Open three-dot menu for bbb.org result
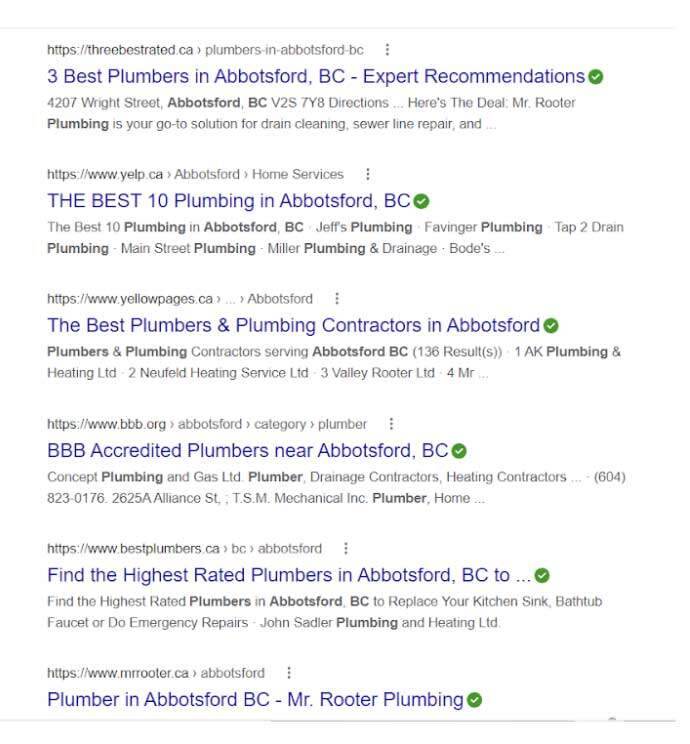690x744 pixels. [x=391, y=424]
